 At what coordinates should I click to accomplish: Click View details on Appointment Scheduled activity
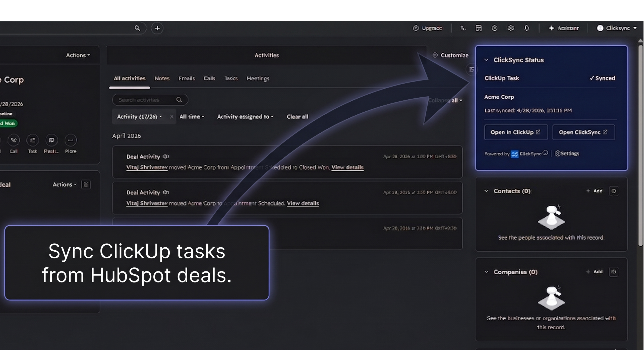(303, 203)
